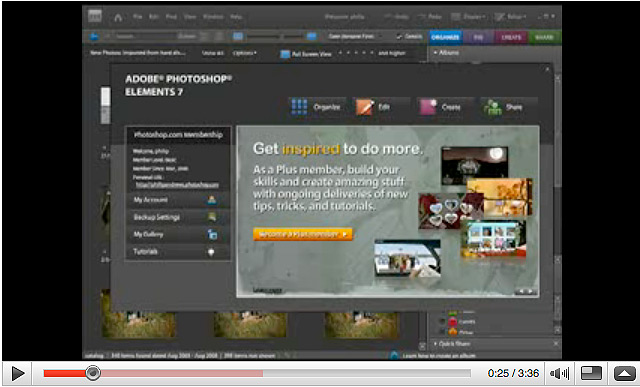
Task: Select the second photo thumbnail in Organizer
Action: click(x=250, y=325)
